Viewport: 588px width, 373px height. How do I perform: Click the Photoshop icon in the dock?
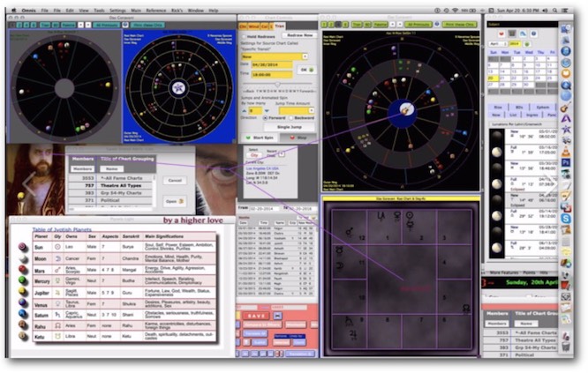click(x=565, y=162)
